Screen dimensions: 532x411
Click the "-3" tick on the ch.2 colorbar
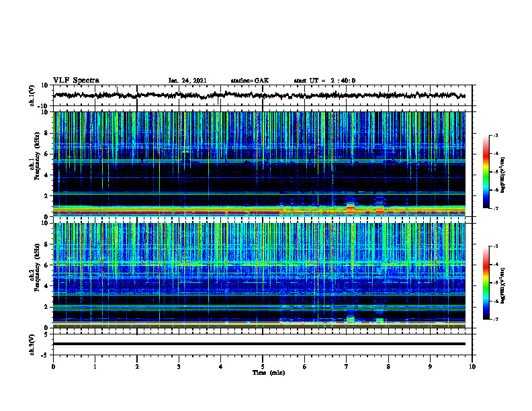(x=495, y=246)
